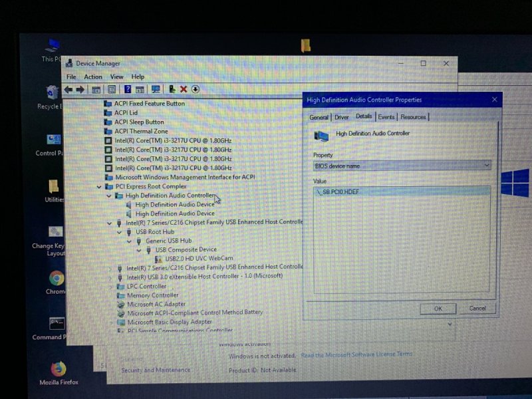The width and height of the screenshot is (532, 399).
Task: Switch to the Details tab
Action: (x=364, y=116)
